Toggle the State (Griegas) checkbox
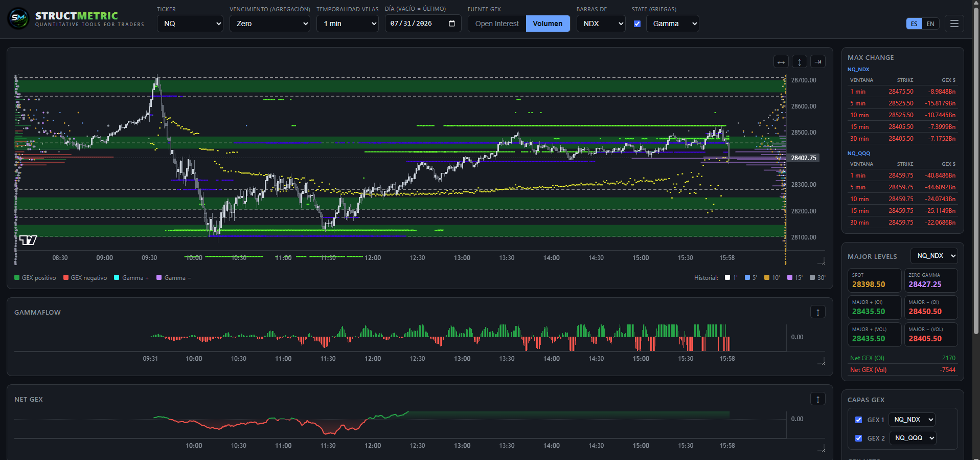 click(x=637, y=24)
